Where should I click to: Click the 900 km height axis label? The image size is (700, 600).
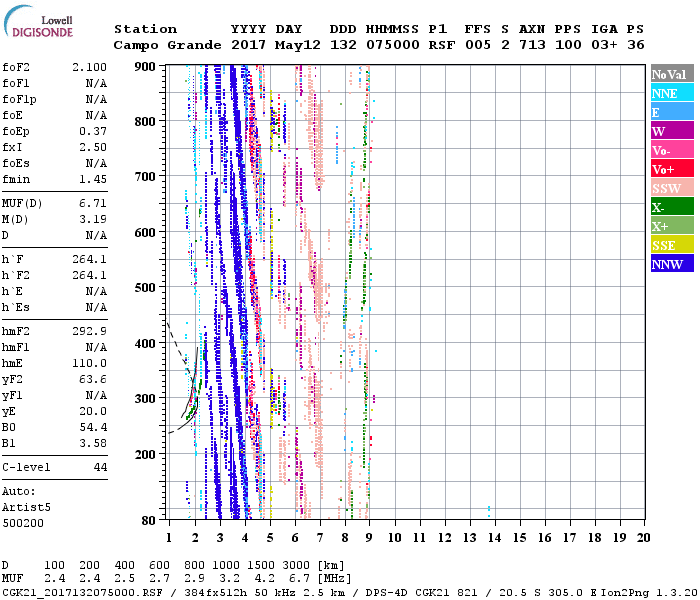145,67
